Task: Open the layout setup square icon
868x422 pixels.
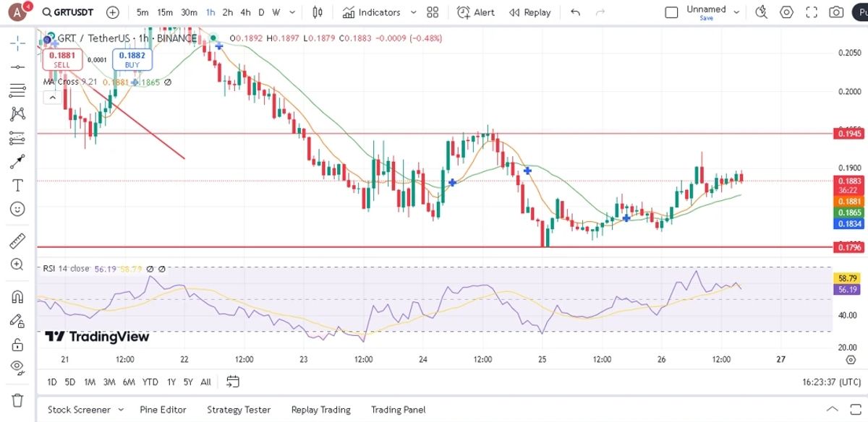Action: (671, 12)
